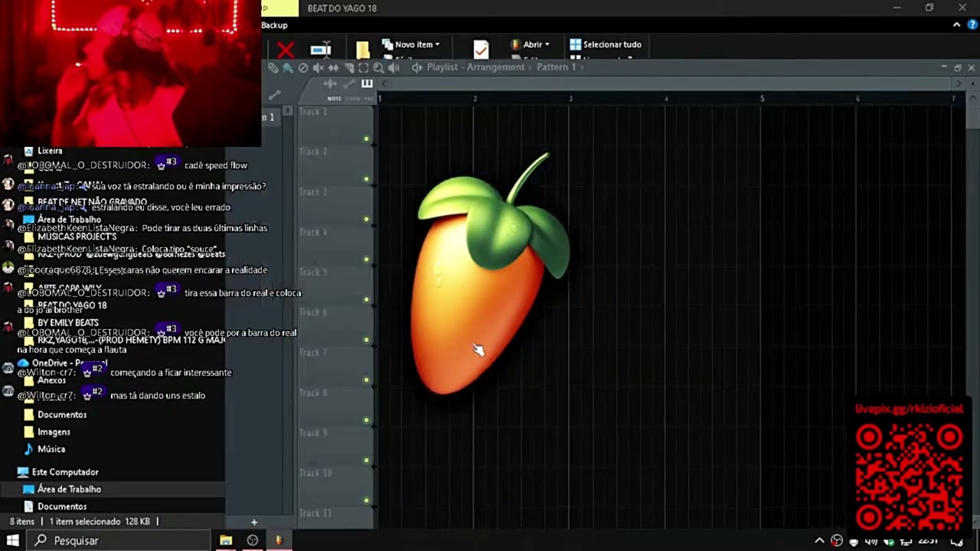Choose the Select tool in playlist toolbar
980x551 pixels.
pyautogui.click(x=364, y=67)
